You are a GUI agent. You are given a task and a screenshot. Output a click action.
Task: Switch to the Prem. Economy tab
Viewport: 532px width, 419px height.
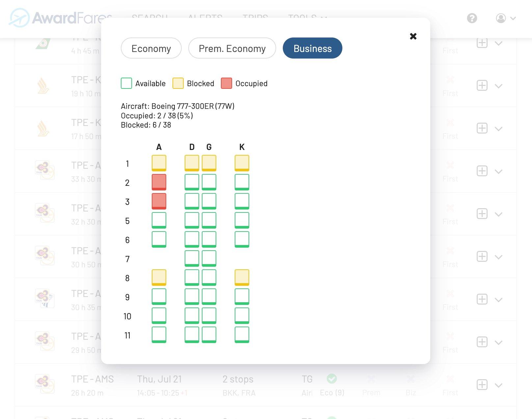pos(232,48)
